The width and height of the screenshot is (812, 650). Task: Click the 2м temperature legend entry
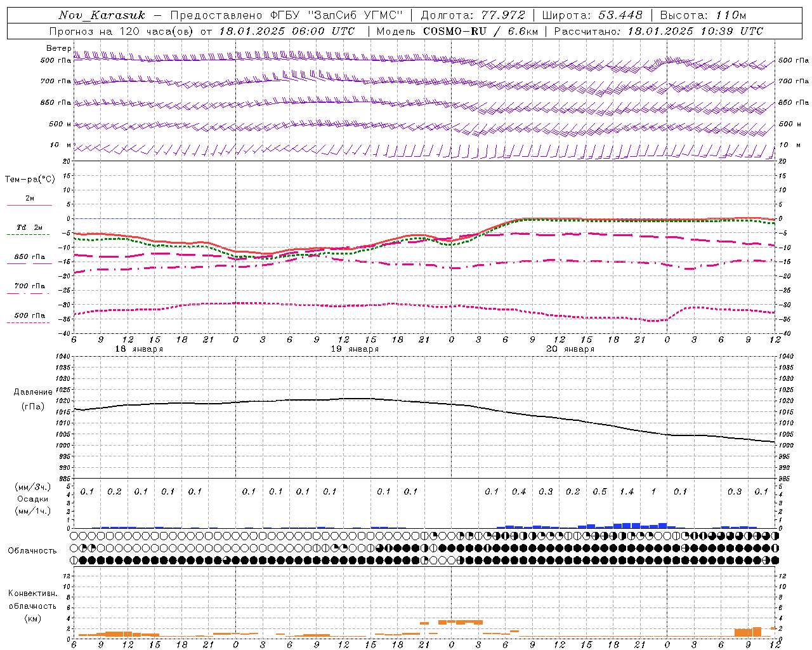[x=30, y=199]
